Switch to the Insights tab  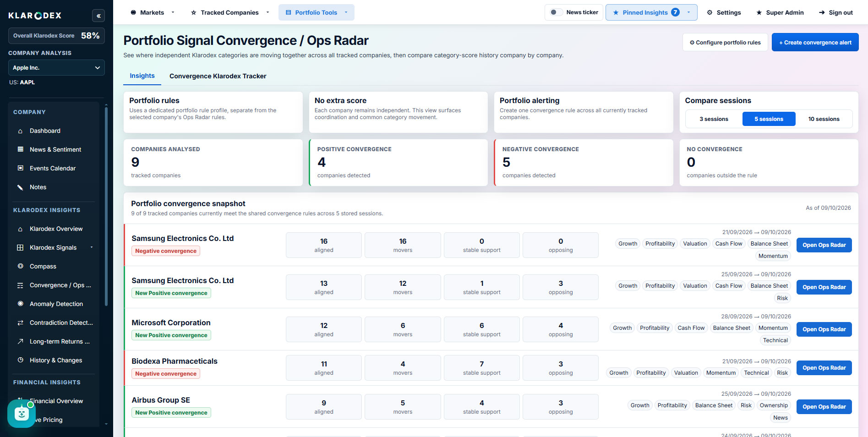(142, 76)
